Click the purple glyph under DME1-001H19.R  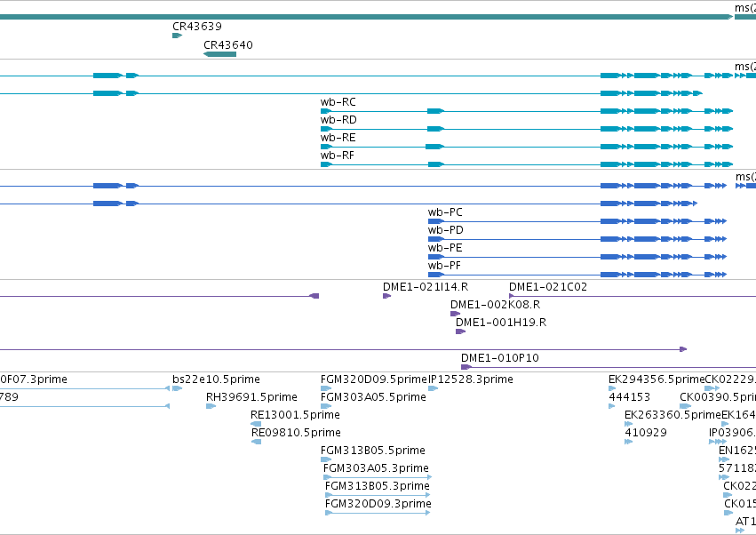(460, 331)
